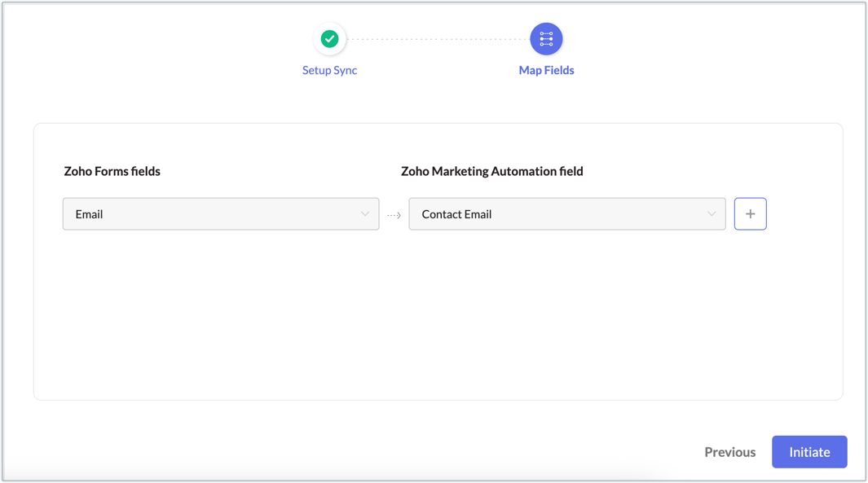Add another field mapping with plus button
Screen dimensions: 868x483
pos(750,214)
